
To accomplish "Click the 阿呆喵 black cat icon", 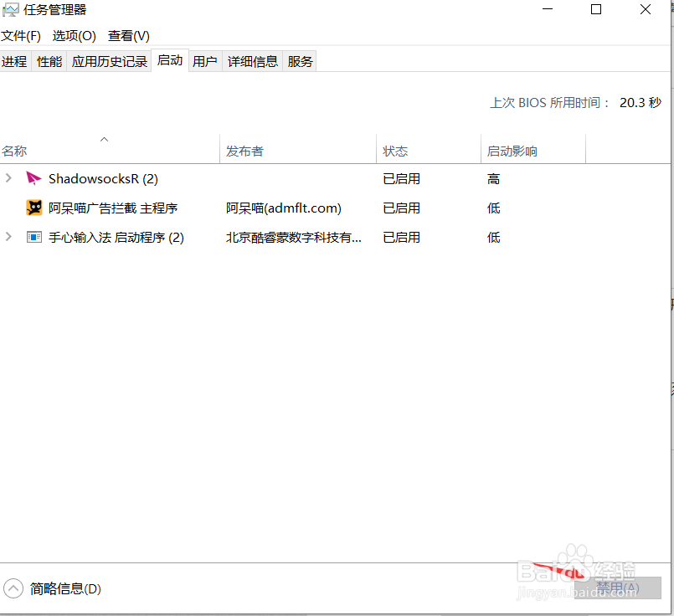I will point(33,208).
